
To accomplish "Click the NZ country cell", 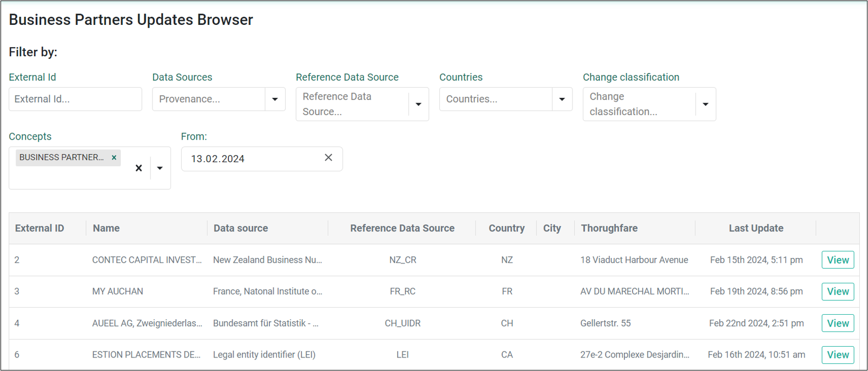I will (507, 260).
